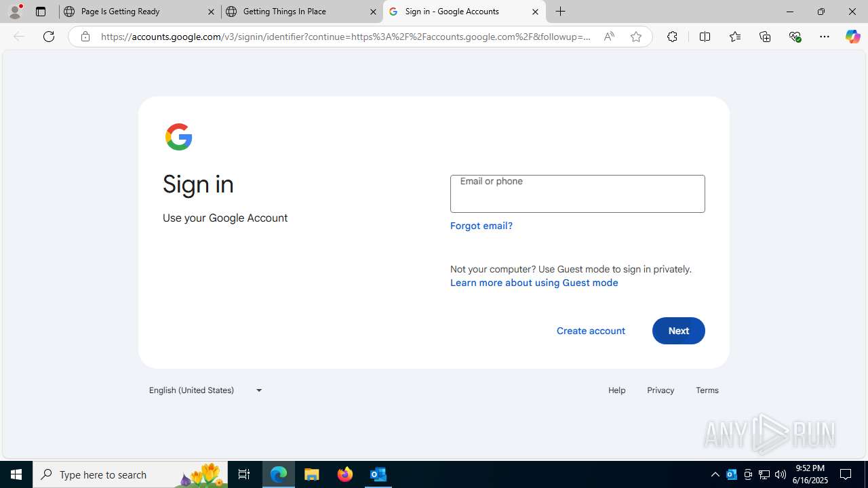Viewport: 868px width, 488px height.
Task: Close the Getting Things In Place tab
Action: click(x=373, y=12)
